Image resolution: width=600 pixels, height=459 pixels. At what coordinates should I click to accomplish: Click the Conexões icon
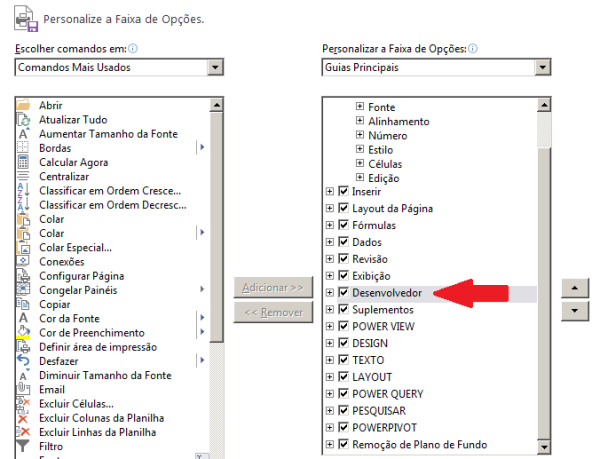point(23,262)
